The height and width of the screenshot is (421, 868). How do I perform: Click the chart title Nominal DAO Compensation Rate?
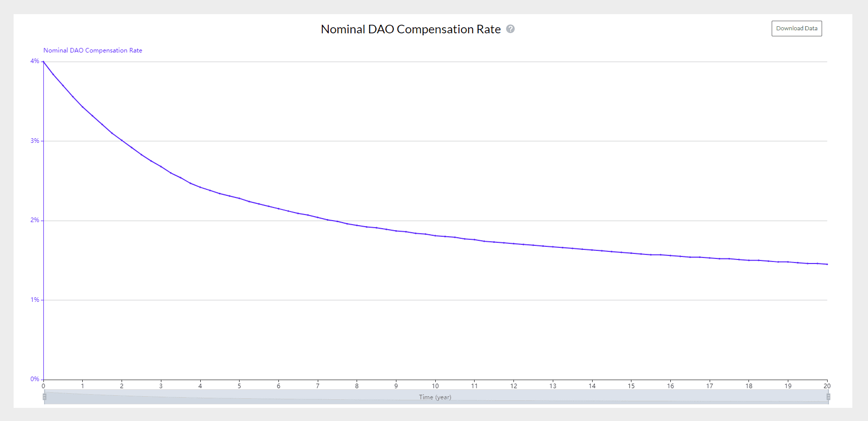[411, 29]
